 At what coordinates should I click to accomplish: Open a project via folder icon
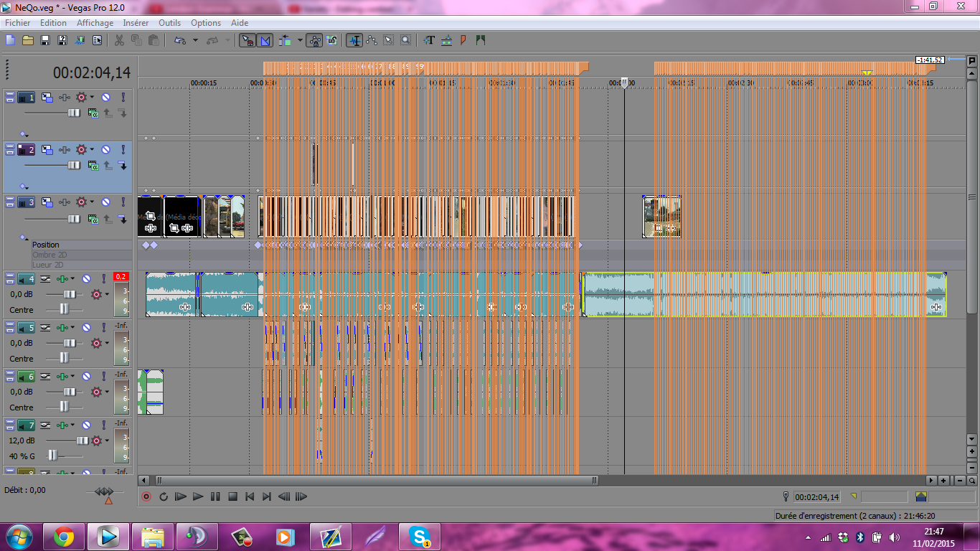point(28,40)
